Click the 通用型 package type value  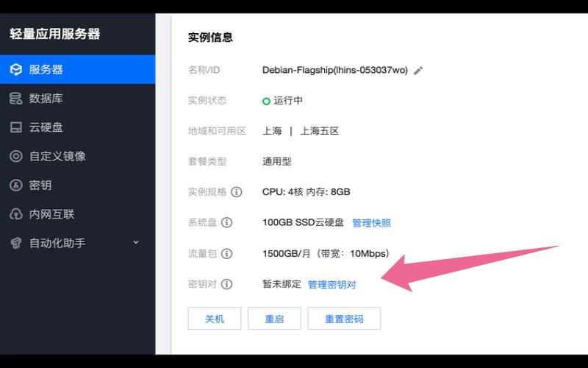pyautogui.click(x=277, y=161)
